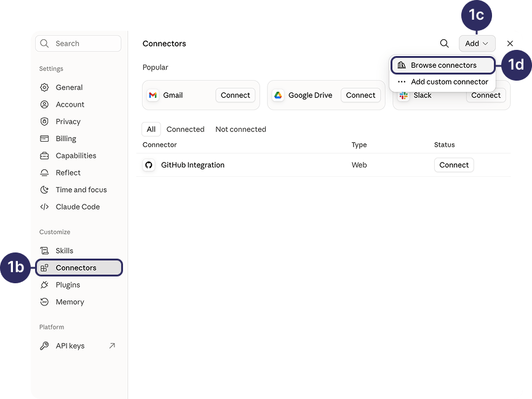The height and width of the screenshot is (399, 532).
Task: Click the Browse connectors library icon
Action: pyautogui.click(x=402, y=65)
